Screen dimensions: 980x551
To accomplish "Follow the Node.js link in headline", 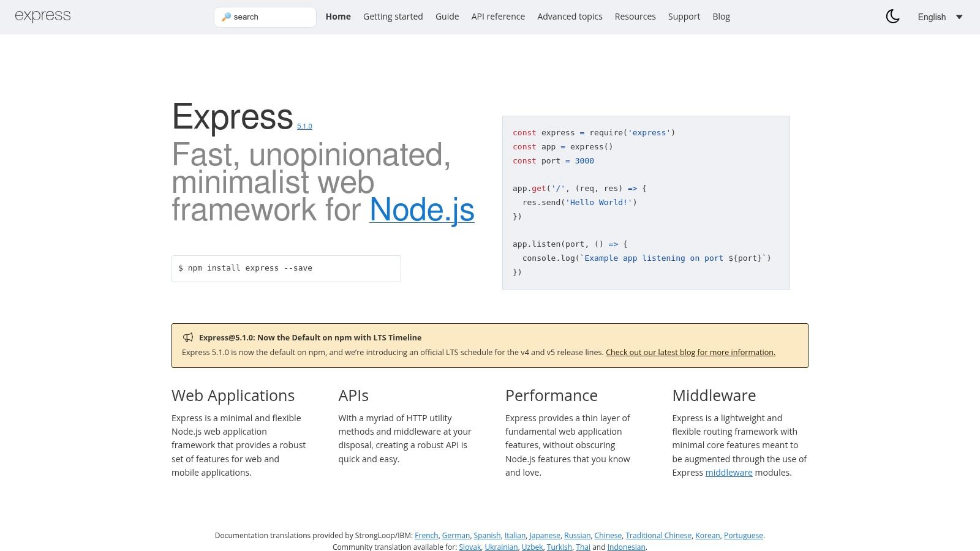I will point(422,210).
